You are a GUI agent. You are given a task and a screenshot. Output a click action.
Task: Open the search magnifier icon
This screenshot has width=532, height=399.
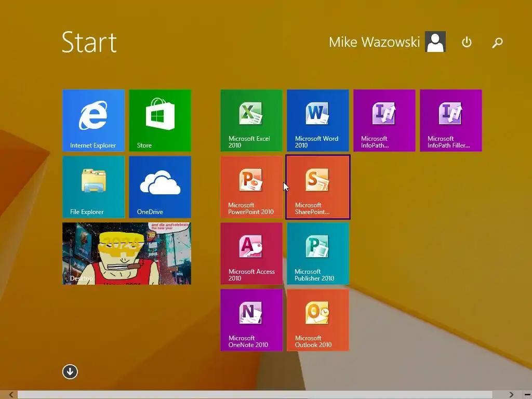(497, 43)
